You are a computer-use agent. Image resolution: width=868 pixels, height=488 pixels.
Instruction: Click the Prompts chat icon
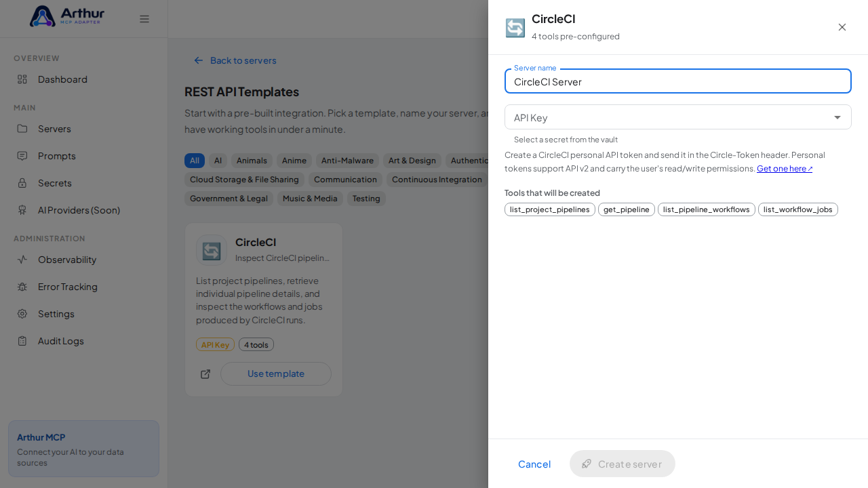[22, 156]
